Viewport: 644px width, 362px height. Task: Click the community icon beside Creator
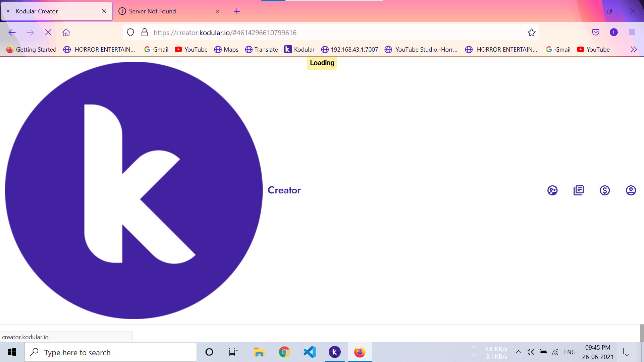[x=552, y=190]
